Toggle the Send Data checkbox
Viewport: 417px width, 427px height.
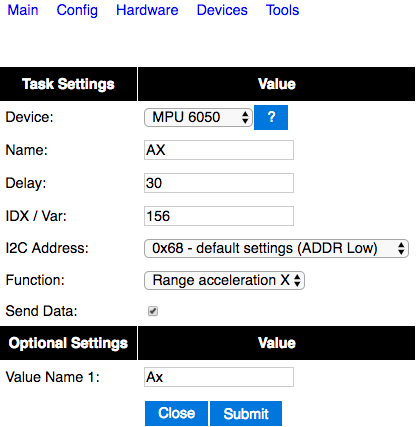pos(153,311)
